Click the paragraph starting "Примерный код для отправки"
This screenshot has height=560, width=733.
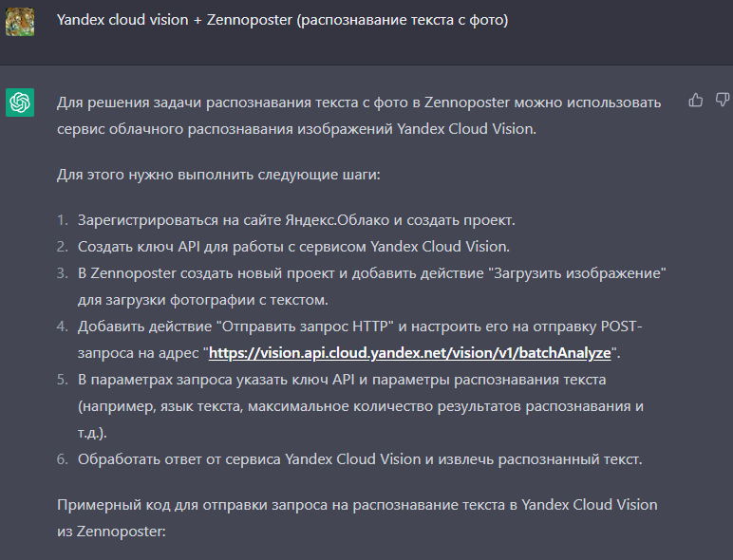click(357, 518)
